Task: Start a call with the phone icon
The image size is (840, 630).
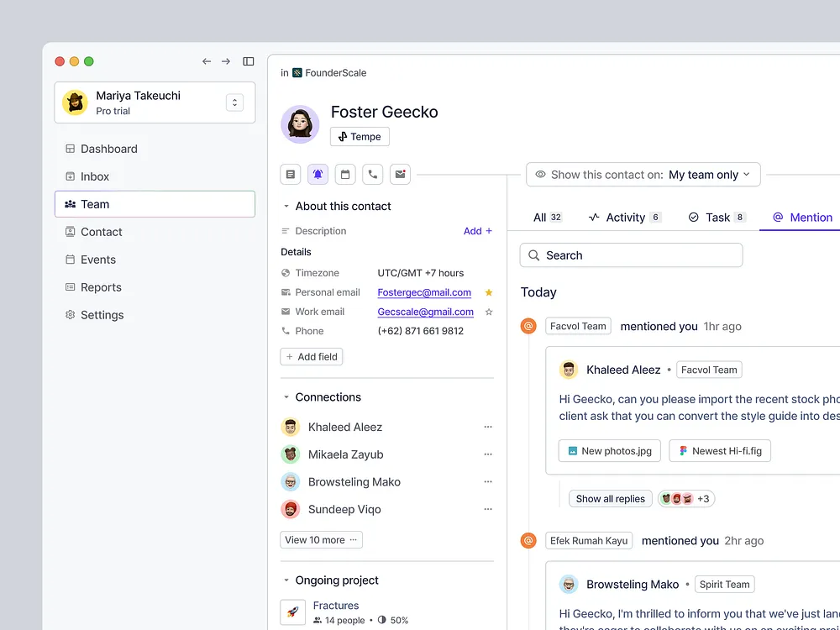Action: [x=372, y=175]
